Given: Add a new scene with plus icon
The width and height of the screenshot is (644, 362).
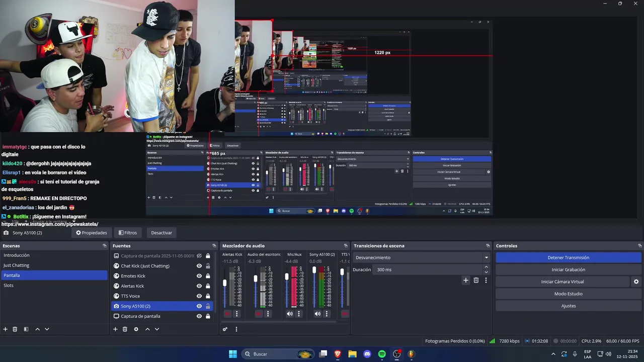Looking at the screenshot, I should [x=6, y=329].
